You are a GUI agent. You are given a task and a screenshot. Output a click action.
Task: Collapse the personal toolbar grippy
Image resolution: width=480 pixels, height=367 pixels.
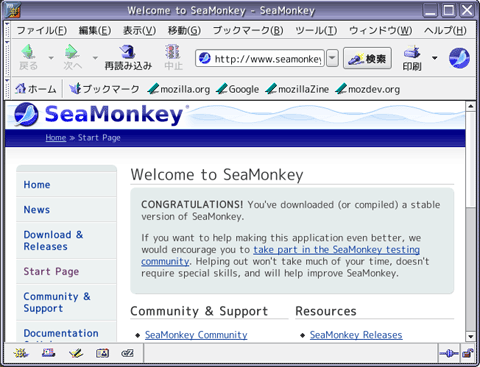point(7,89)
